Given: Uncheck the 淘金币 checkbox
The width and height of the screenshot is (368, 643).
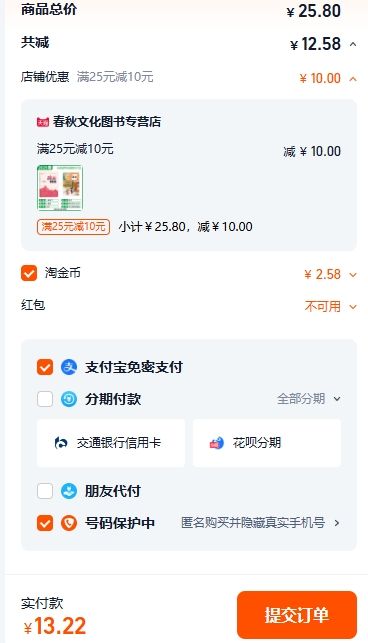Looking at the screenshot, I should coord(29,273).
